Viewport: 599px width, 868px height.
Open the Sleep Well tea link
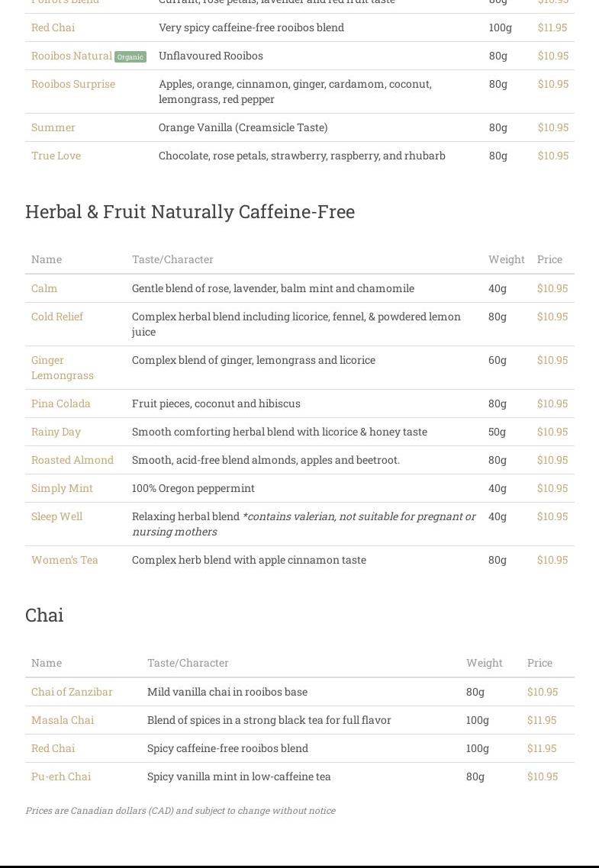pos(56,516)
